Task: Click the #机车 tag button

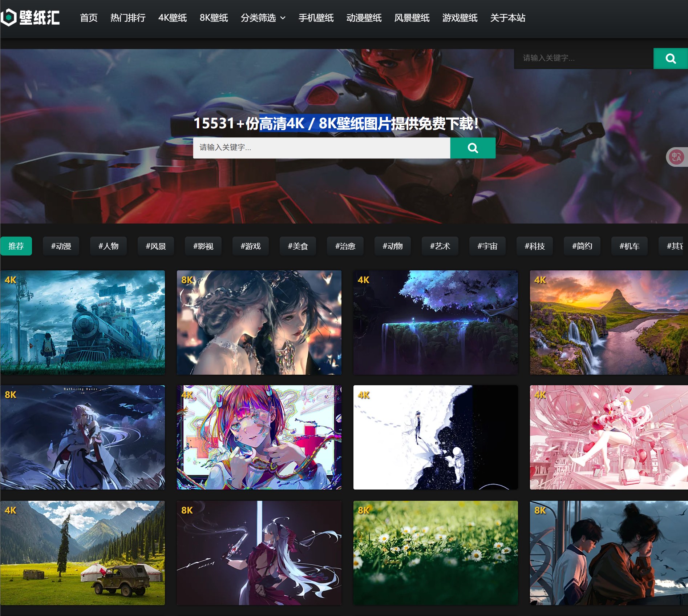Action: tap(629, 246)
